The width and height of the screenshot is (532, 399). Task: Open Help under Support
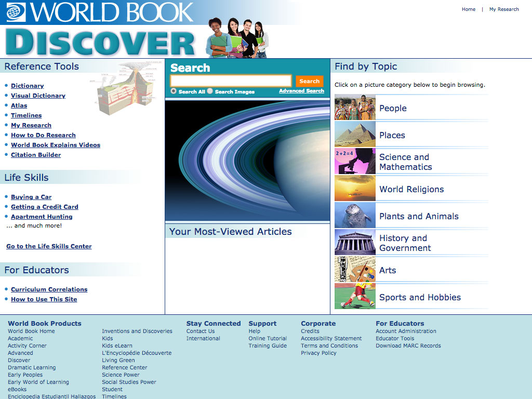coord(255,331)
